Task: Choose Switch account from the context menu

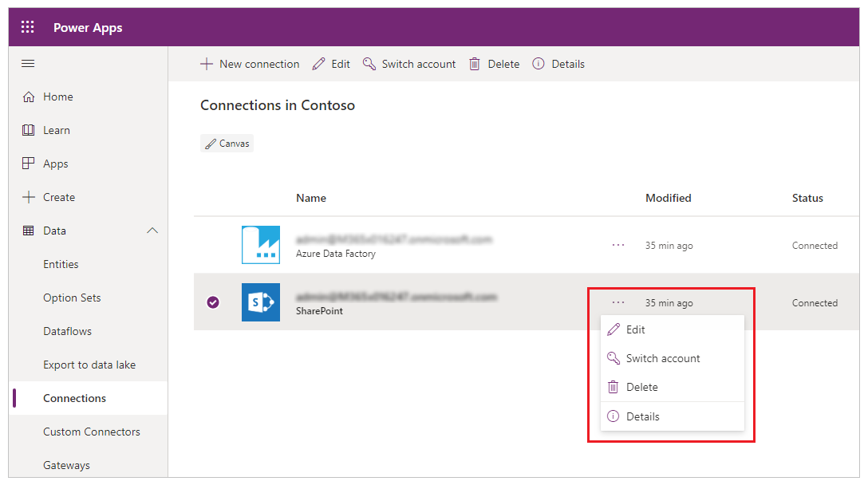Action: point(662,358)
